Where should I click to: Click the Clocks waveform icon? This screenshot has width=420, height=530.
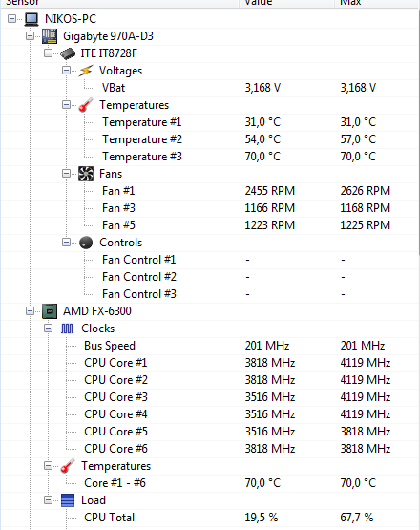tap(67, 329)
